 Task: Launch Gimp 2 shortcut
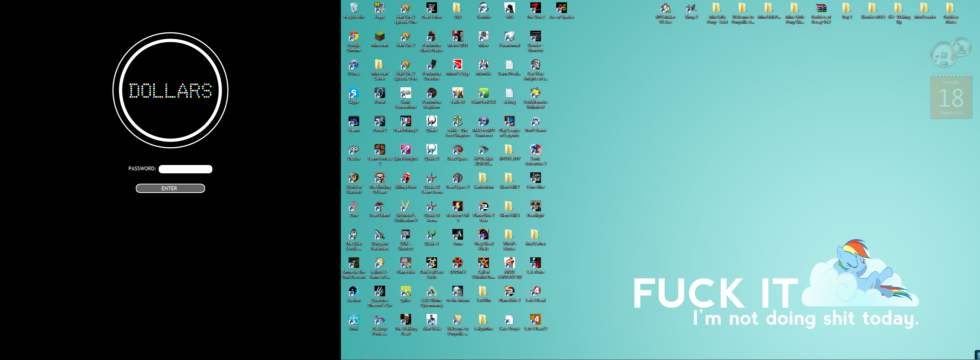(691, 10)
